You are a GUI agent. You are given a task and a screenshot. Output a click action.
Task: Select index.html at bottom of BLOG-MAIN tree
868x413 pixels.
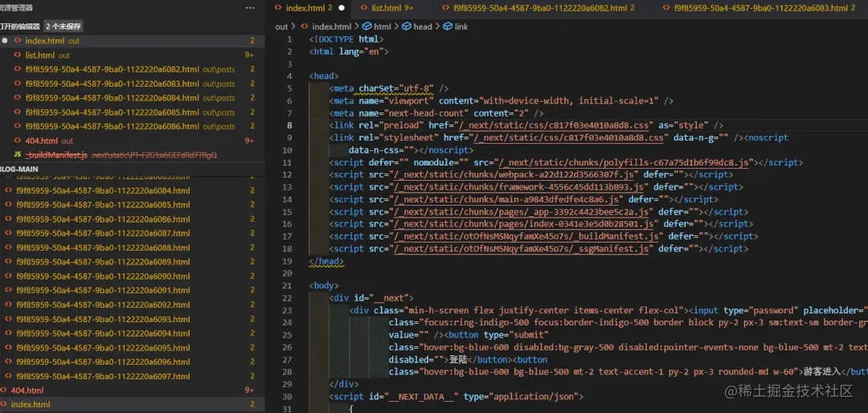pos(133,405)
